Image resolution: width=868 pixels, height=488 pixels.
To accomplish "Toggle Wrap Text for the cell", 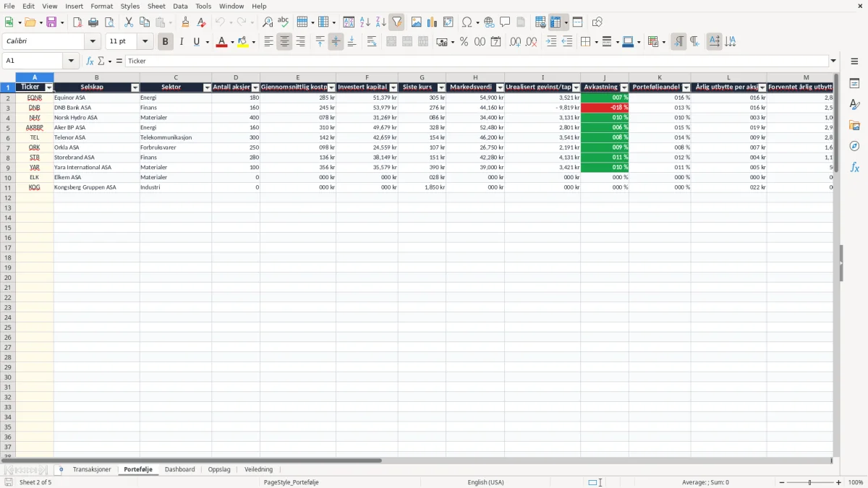I will (372, 42).
